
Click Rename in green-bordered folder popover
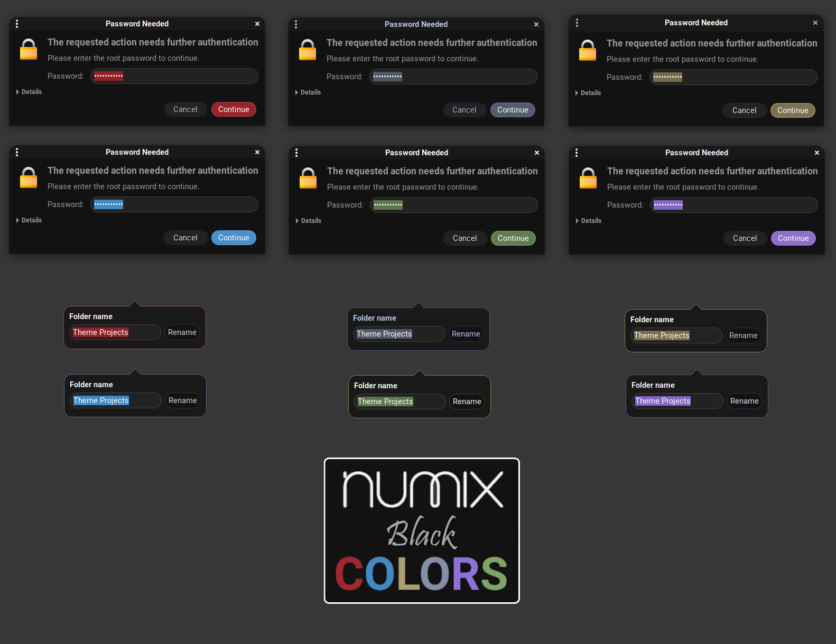(x=467, y=402)
